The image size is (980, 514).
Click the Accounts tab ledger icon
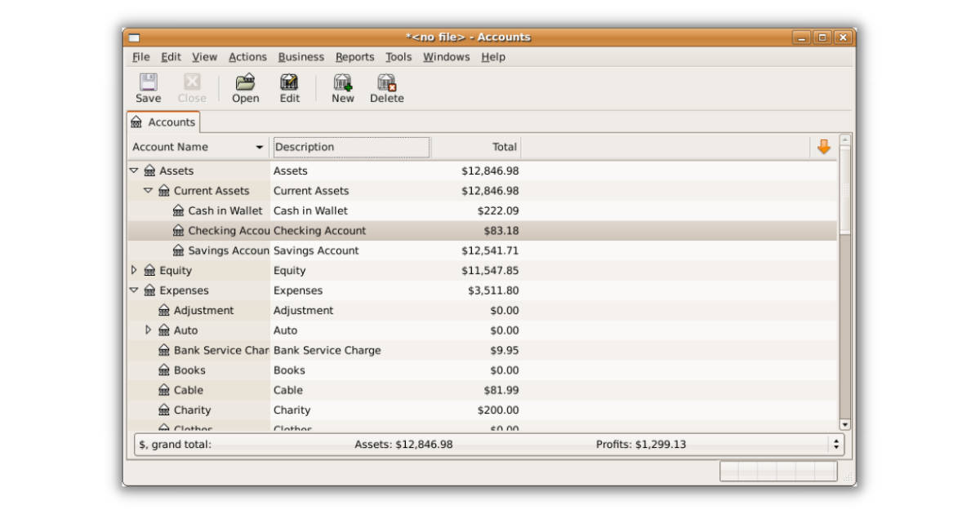136,122
